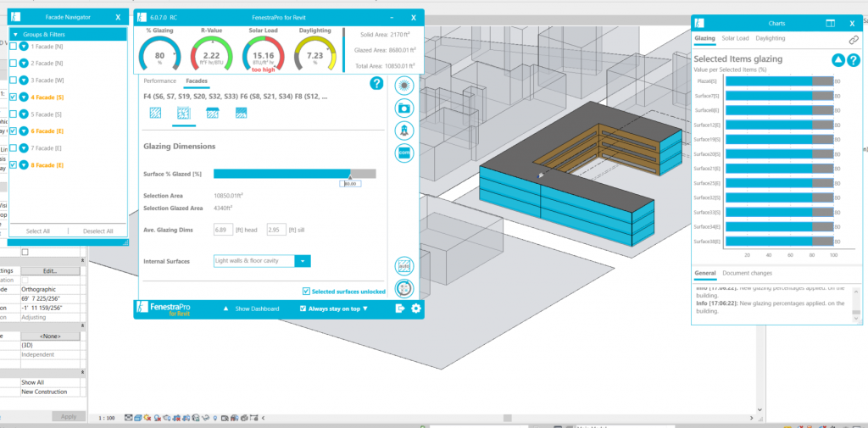Click the 'com' round icon
Viewport: 868px width, 428px height.
pyautogui.click(x=404, y=153)
